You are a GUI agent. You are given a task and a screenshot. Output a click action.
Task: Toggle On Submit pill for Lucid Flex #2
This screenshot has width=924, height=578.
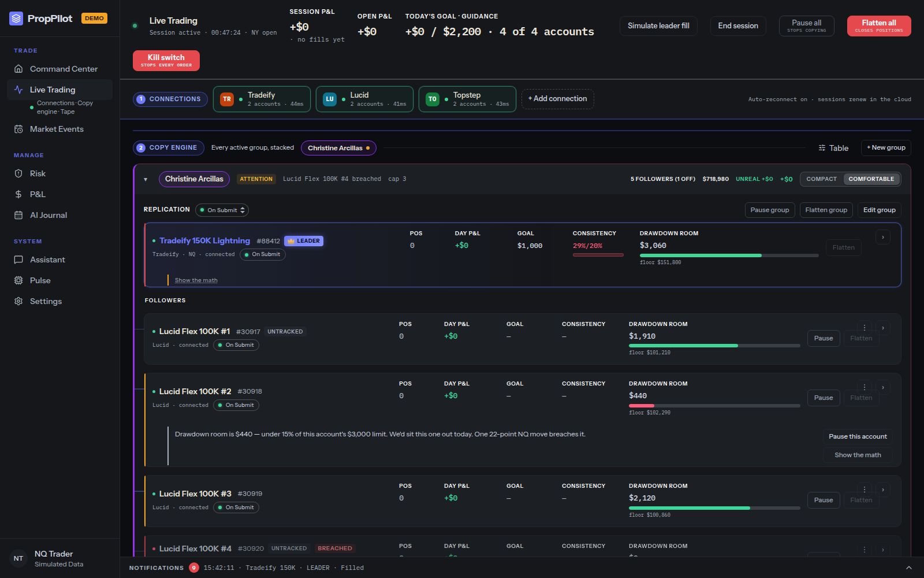pos(236,405)
